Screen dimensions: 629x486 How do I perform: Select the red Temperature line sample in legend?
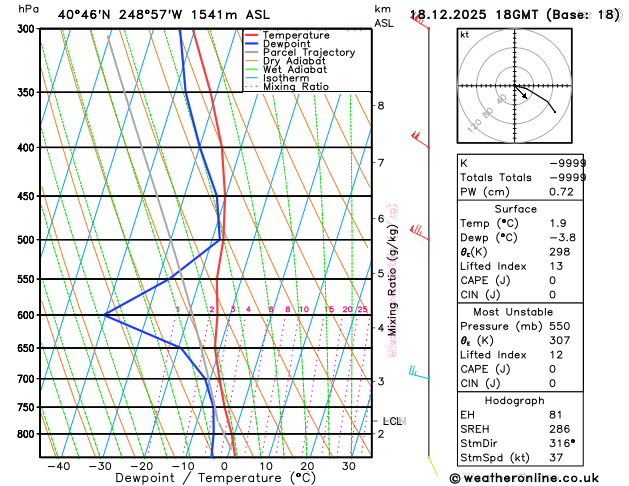point(251,35)
